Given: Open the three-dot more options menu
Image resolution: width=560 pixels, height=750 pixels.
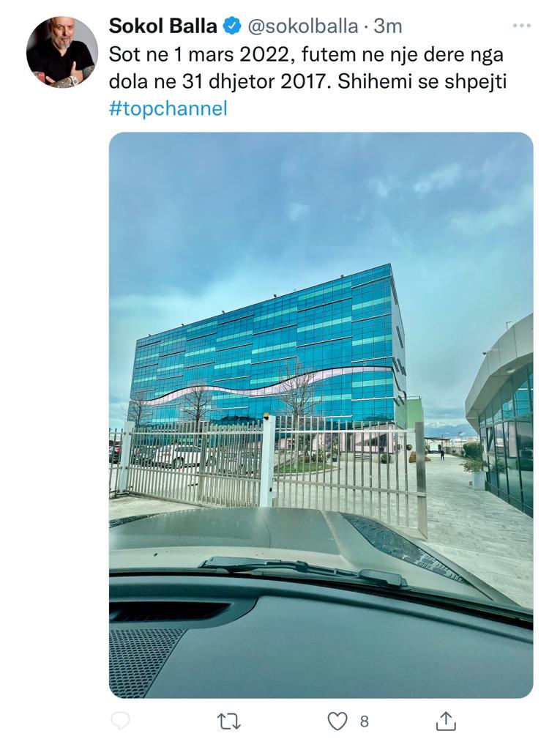Looking at the screenshot, I should [x=521, y=26].
